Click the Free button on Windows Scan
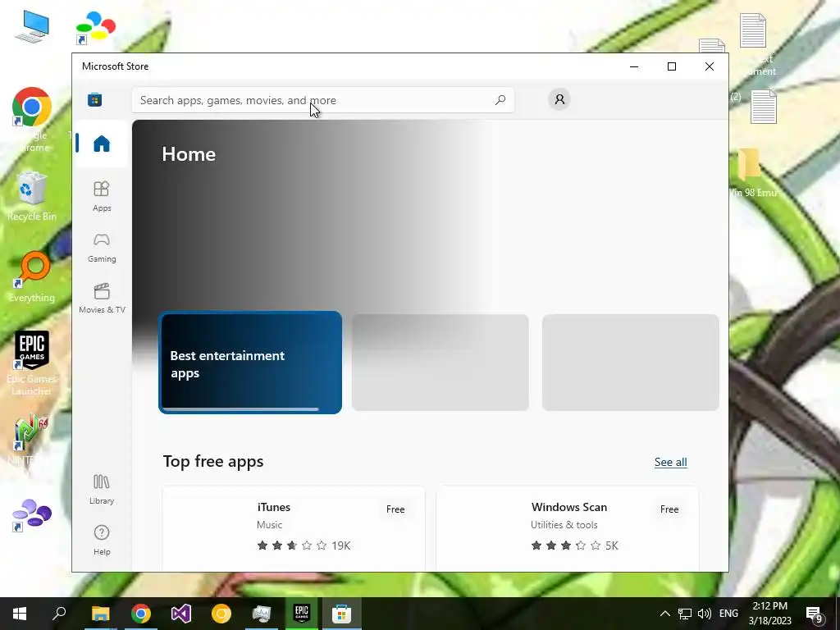 click(669, 509)
